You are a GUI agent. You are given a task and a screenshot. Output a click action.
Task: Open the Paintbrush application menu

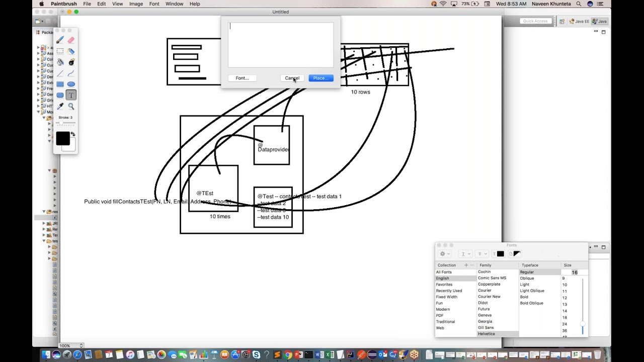point(63,4)
